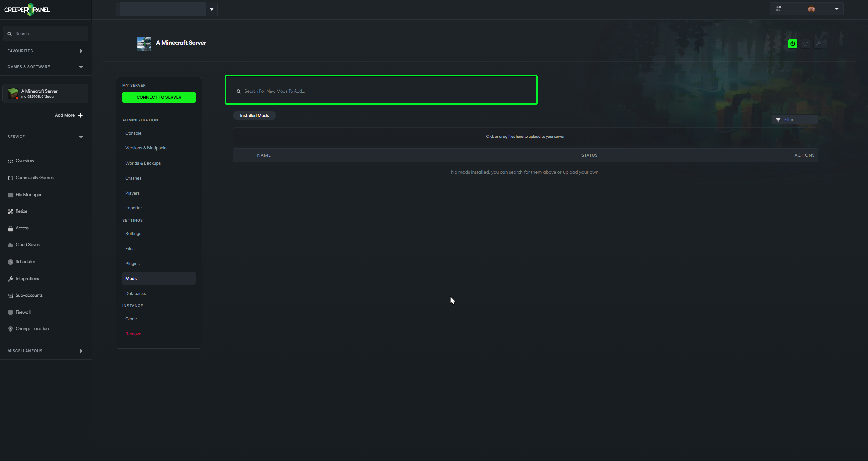Click the red Remove option
868x461 pixels.
(133, 334)
